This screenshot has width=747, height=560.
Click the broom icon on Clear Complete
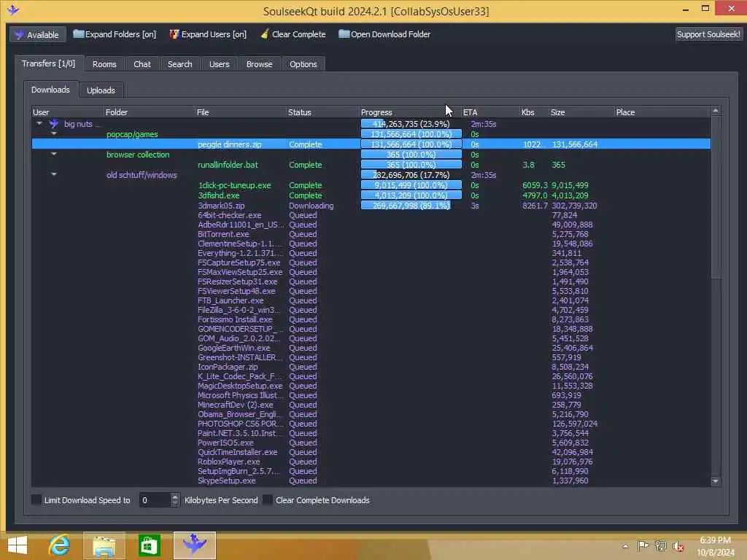coord(264,34)
